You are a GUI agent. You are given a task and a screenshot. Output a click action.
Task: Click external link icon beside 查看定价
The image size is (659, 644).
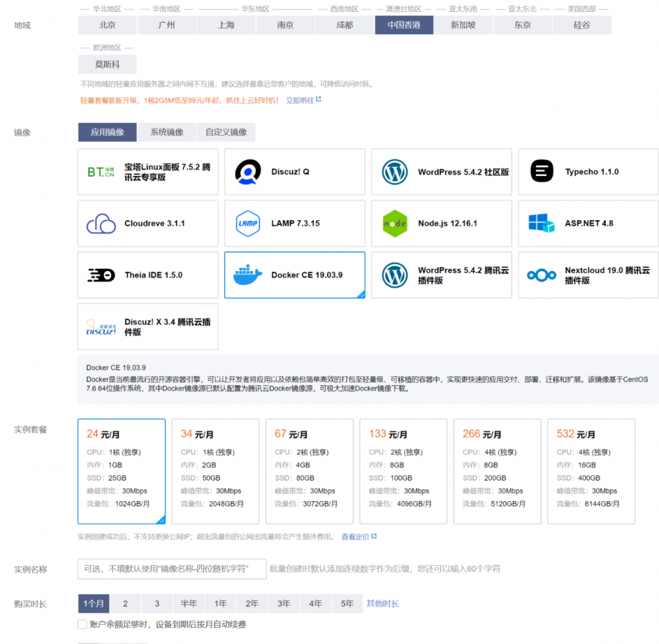click(x=374, y=536)
